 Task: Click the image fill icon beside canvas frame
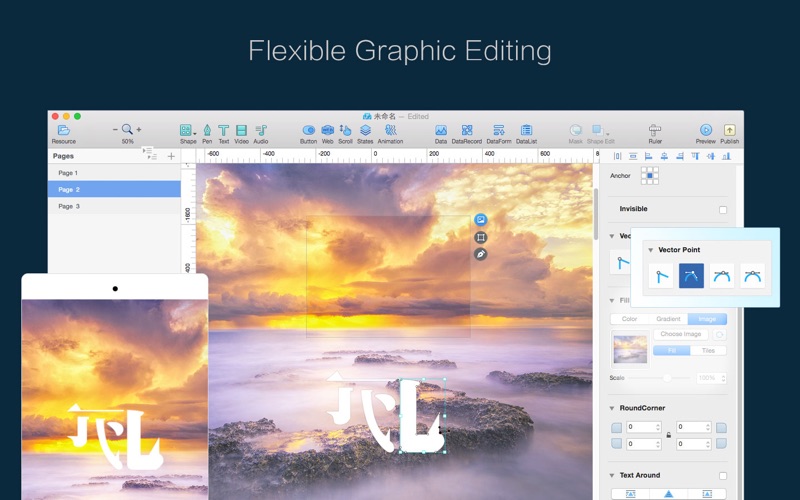coord(480,220)
